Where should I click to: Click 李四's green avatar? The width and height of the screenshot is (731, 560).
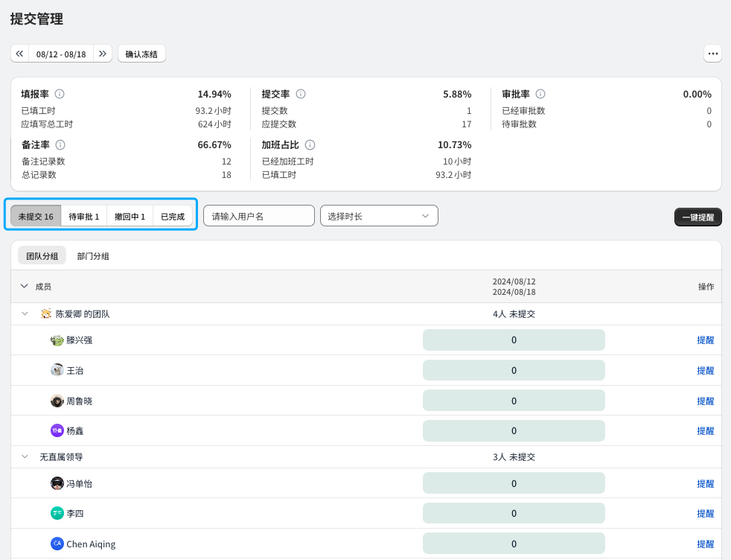(57, 513)
